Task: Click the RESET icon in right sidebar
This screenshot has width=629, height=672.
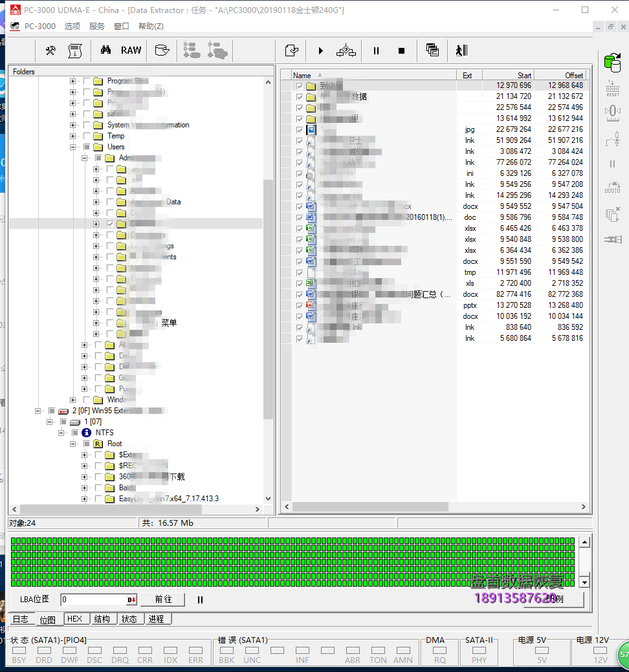Action: [x=612, y=89]
